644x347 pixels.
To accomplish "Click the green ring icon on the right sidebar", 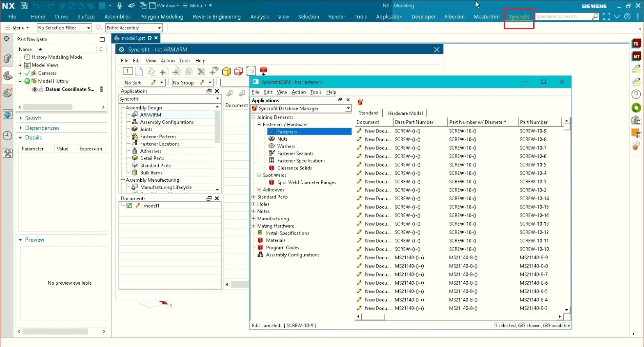I will 636,108.
